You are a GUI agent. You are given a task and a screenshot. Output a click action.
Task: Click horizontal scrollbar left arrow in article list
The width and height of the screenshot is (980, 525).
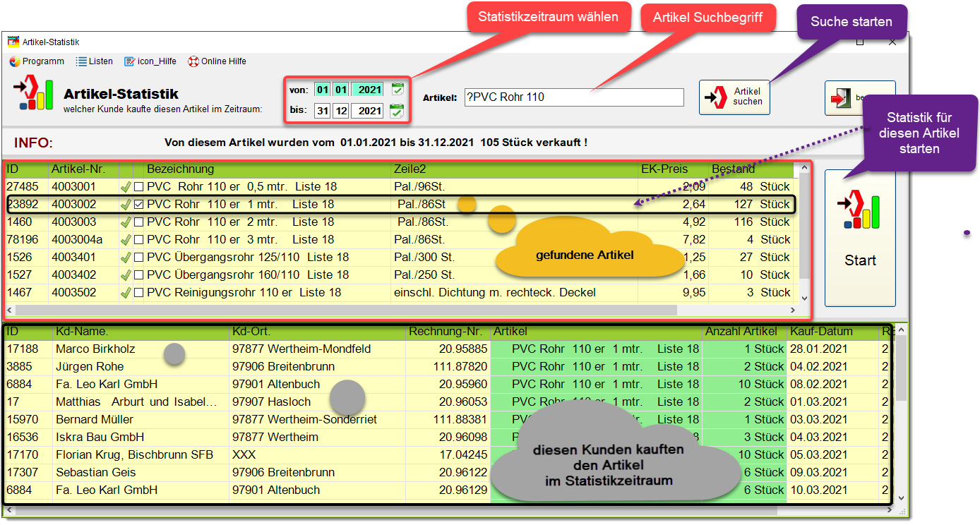[x=10, y=310]
